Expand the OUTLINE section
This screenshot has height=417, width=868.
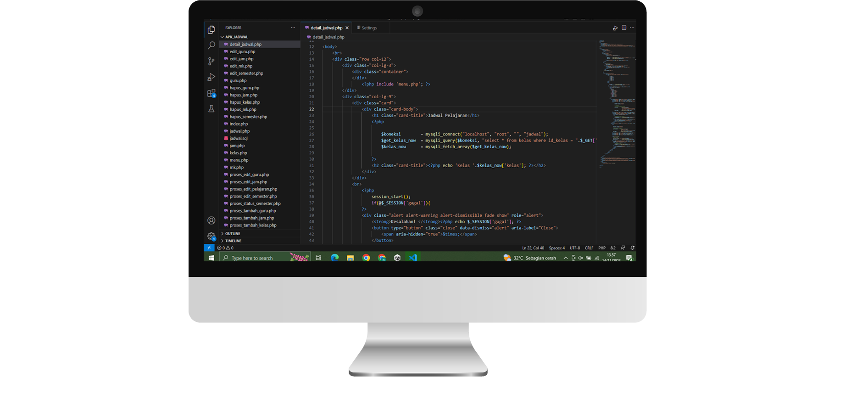point(232,233)
